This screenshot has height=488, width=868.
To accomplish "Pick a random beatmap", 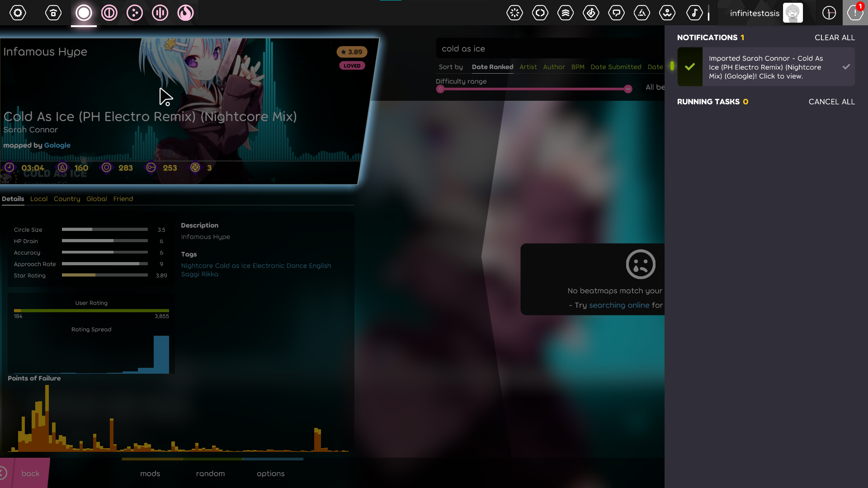I will pyautogui.click(x=210, y=474).
